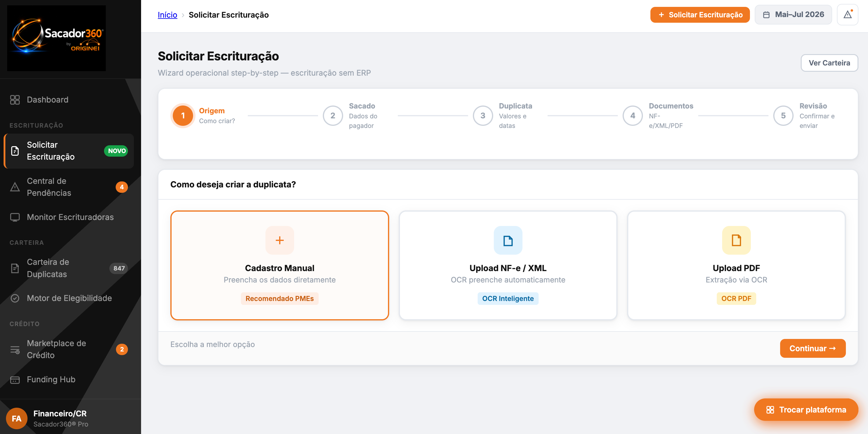This screenshot has height=434, width=868.
Task: Click the 'Como deseja criar a duplicata?' heading
Action: point(233,185)
